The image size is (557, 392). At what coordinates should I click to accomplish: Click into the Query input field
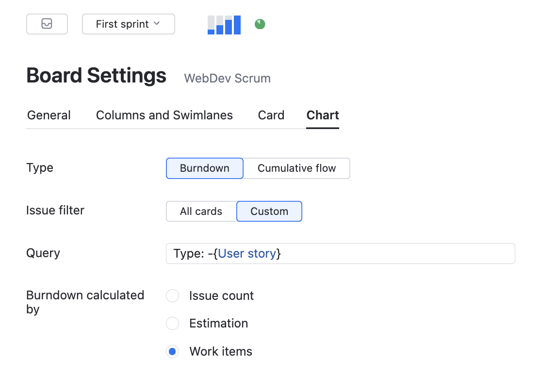[388, 254]
